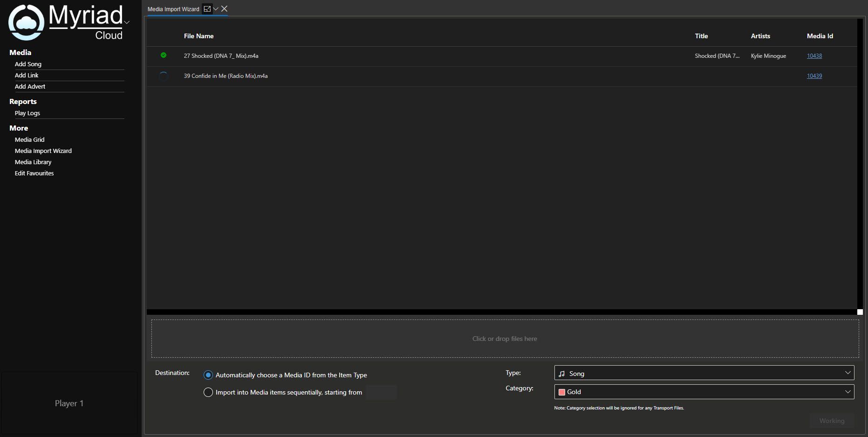This screenshot has width=868, height=437.
Task: Click the drop files here upload area
Action: pyautogui.click(x=505, y=339)
